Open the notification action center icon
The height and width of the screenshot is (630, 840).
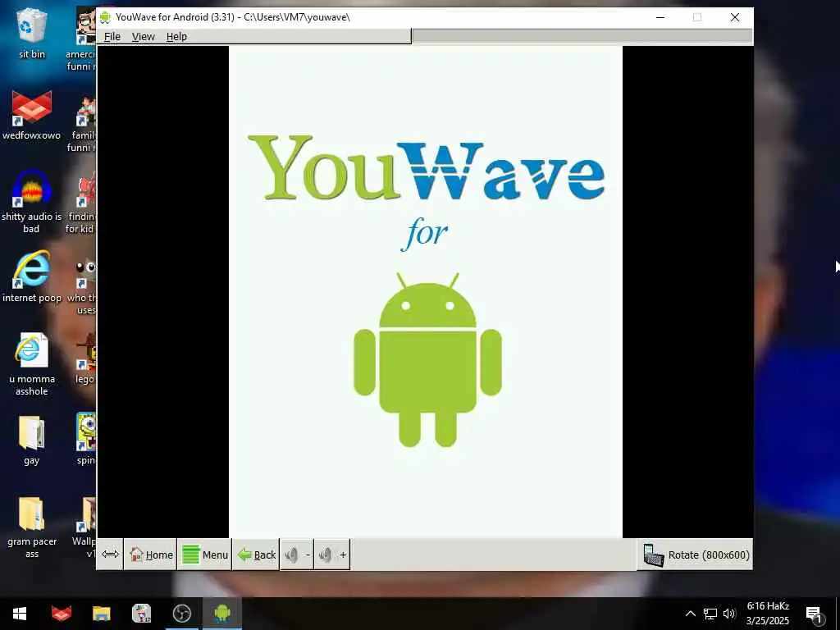(815, 614)
